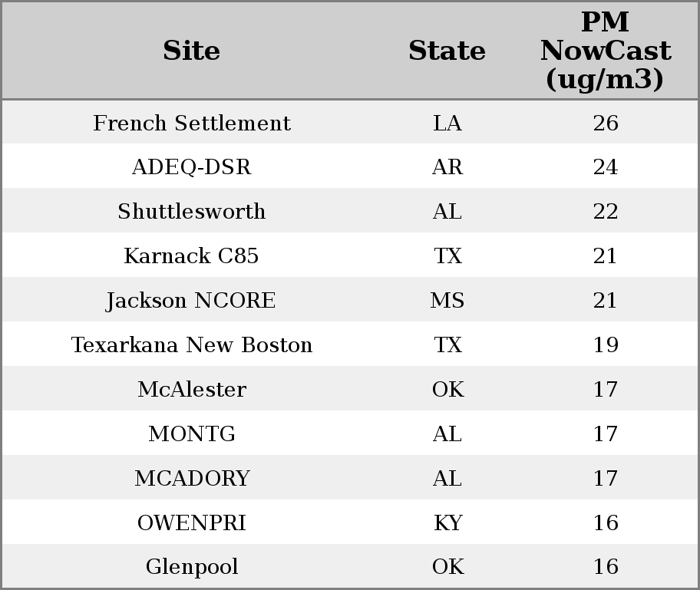Click on Jackson NCORE site
Viewport: 700px width, 590px height.
[x=192, y=301]
